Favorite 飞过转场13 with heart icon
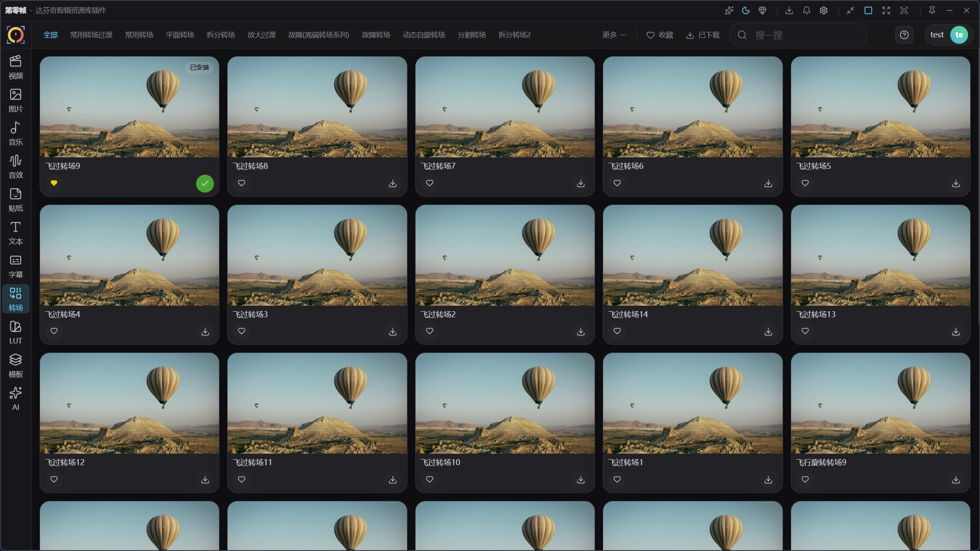980x551 pixels. (805, 331)
